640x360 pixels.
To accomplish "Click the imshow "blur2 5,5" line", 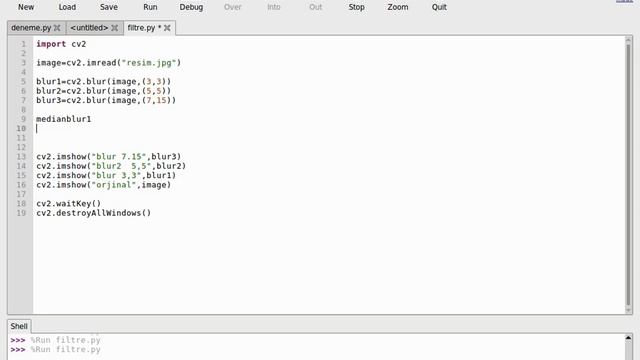I will pyautogui.click(x=111, y=166).
